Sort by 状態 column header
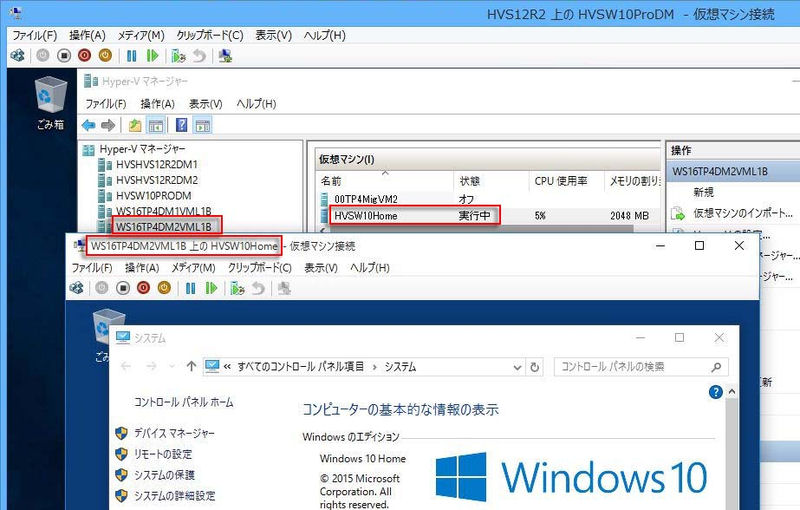Screen dimensions: 800x510 tap(491, 181)
